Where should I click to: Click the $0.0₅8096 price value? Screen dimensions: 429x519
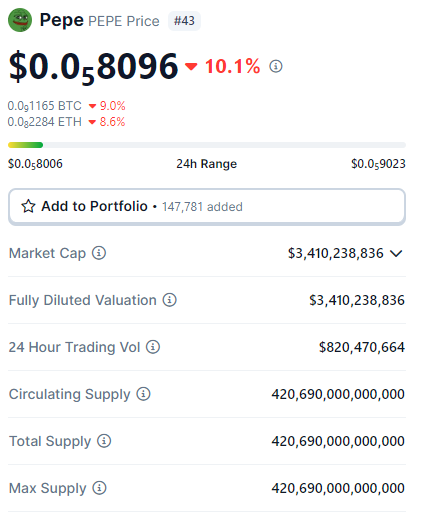[x=94, y=67]
